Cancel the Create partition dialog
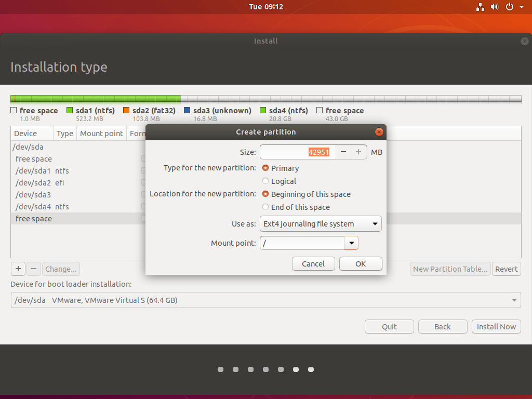Viewport: 532px width, 399px height. pos(313,264)
